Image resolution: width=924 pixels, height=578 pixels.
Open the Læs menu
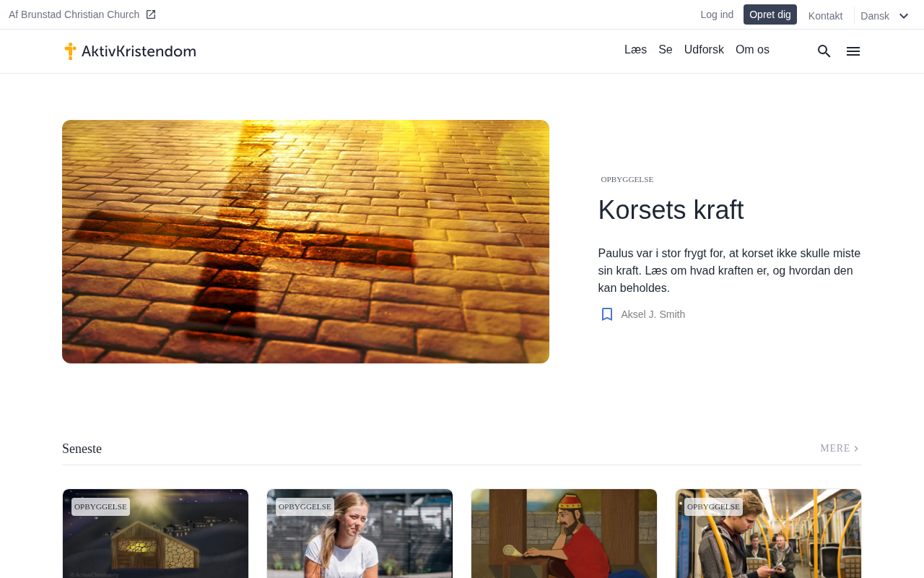pyautogui.click(x=635, y=50)
